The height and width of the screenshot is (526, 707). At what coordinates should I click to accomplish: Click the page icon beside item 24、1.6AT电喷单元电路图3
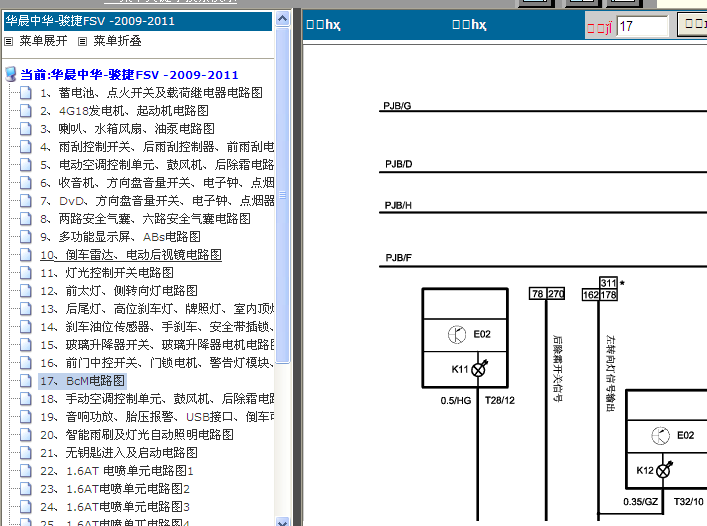26,508
